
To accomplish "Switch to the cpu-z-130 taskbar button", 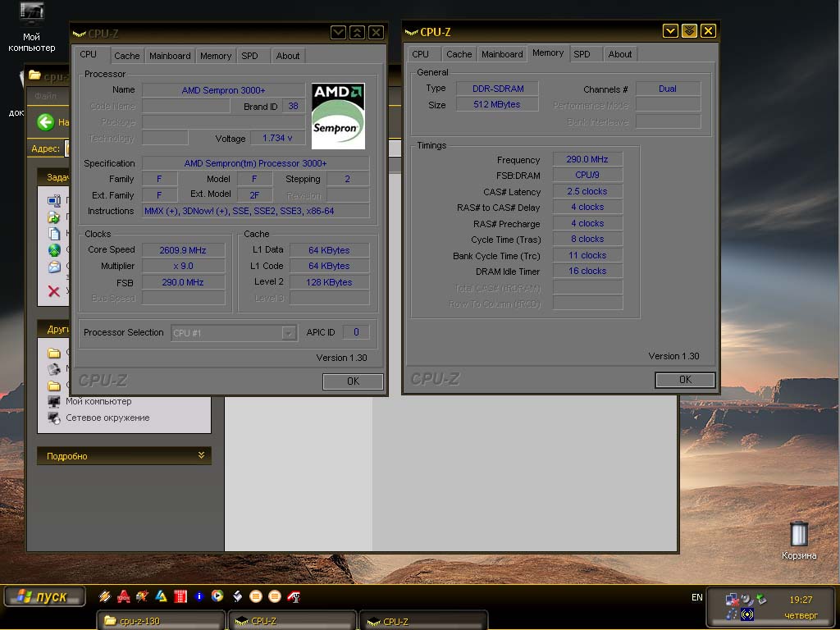I will tap(161, 621).
